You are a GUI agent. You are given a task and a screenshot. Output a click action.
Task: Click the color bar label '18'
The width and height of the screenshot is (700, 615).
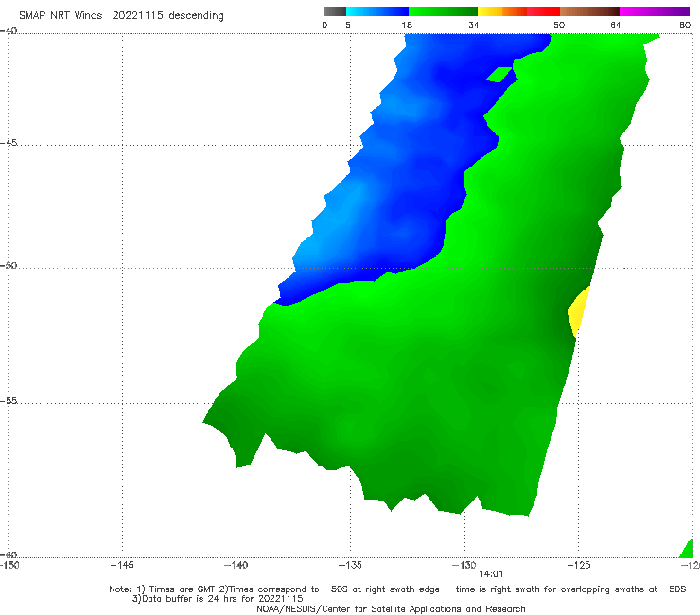click(x=407, y=25)
